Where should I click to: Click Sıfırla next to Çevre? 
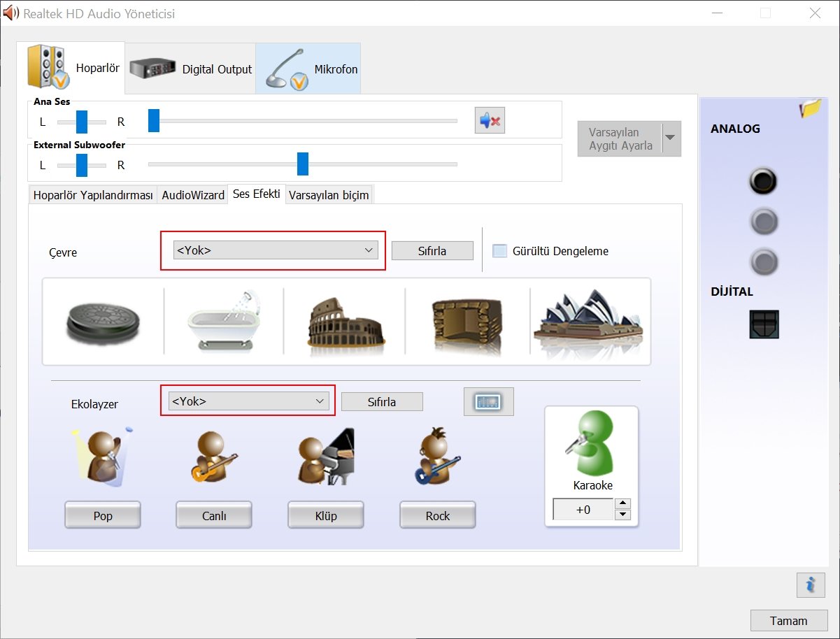(432, 251)
